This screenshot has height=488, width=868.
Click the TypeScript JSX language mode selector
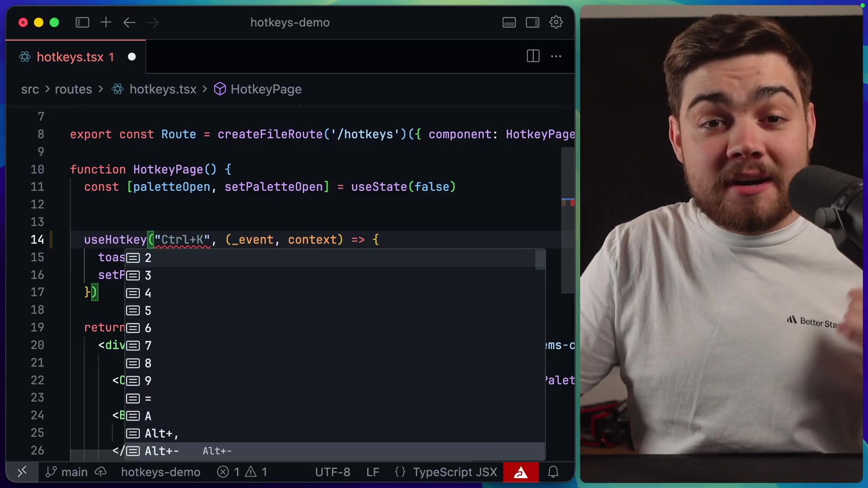click(454, 472)
